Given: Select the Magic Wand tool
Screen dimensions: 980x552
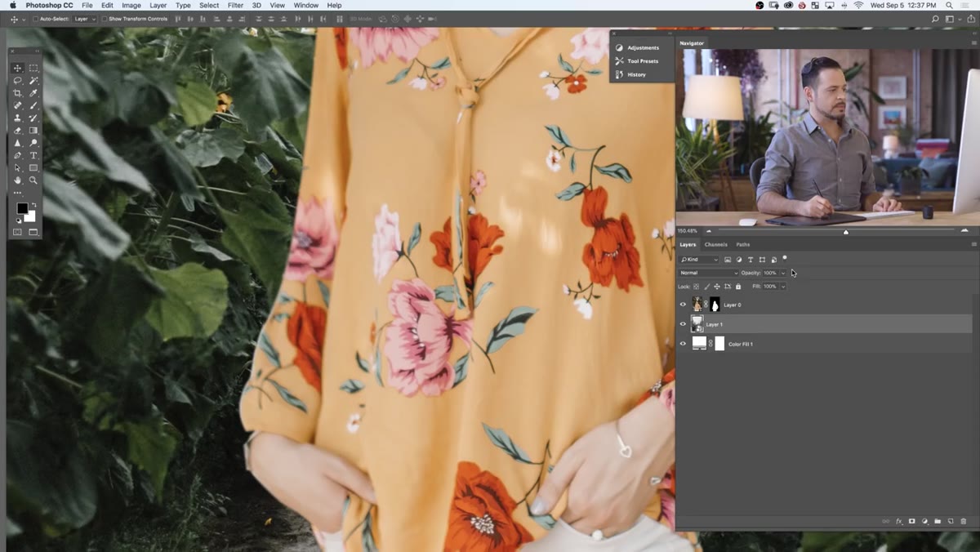Looking at the screenshot, I should click(x=33, y=81).
